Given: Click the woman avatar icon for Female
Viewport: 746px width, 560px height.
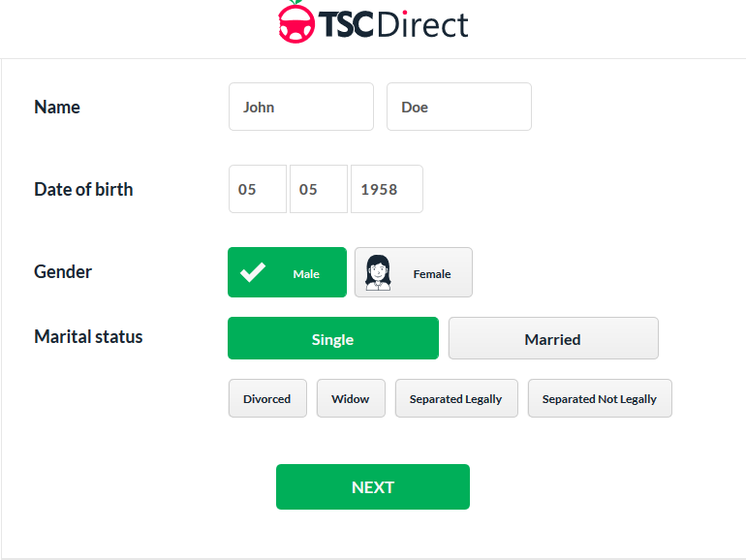Looking at the screenshot, I should click(378, 272).
